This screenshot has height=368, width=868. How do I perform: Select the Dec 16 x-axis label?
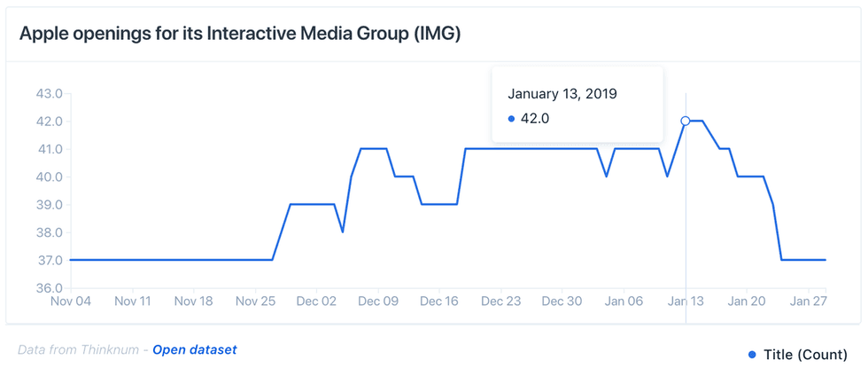coord(439,301)
